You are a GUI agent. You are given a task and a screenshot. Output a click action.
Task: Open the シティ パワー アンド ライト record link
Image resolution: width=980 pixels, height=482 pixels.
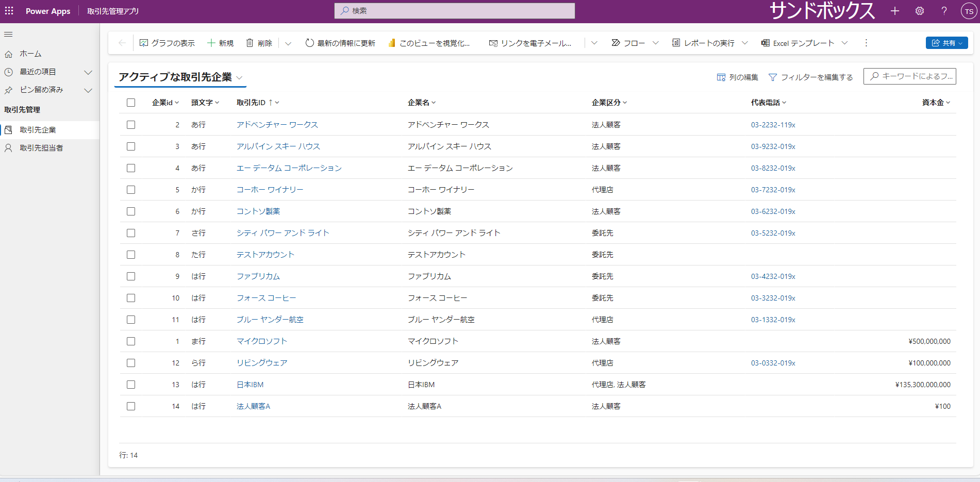coord(283,233)
